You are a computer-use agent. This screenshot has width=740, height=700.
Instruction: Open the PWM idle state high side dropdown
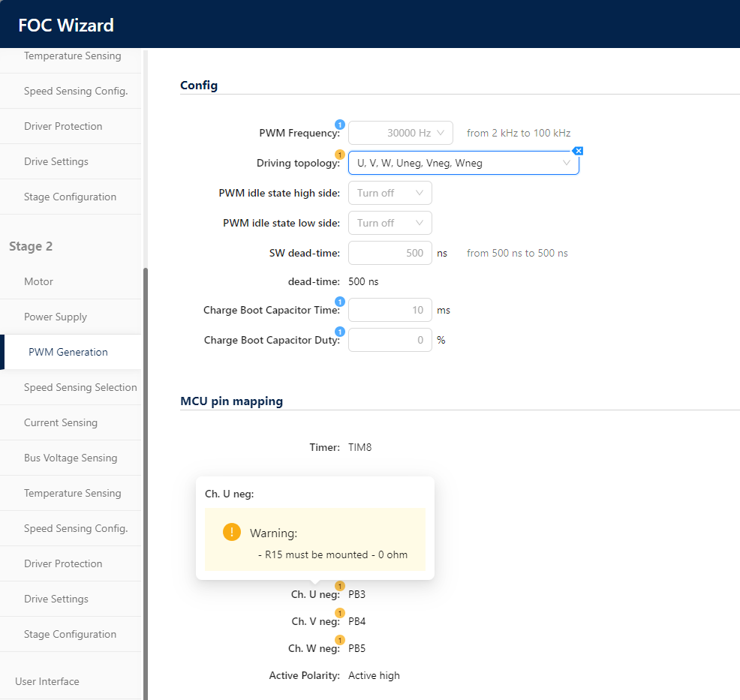click(390, 193)
